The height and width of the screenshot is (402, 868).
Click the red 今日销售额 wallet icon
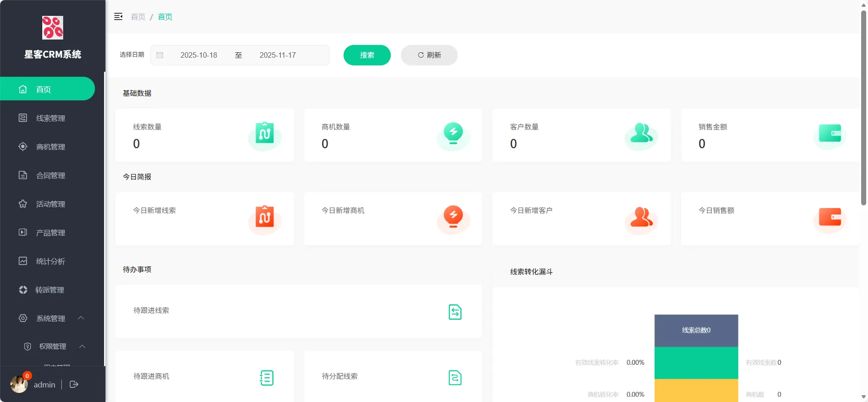point(830,217)
